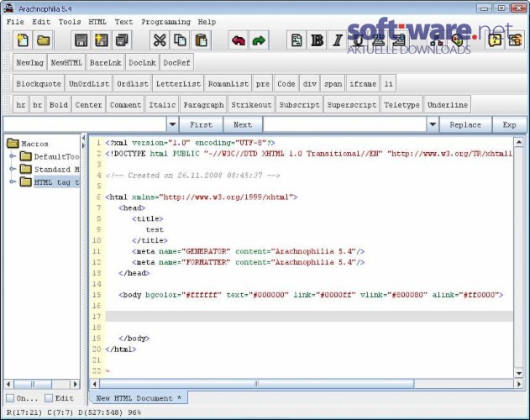Select the New HTML Document tab
The height and width of the screenshot is (420, 530).
(x=139, y=398)
